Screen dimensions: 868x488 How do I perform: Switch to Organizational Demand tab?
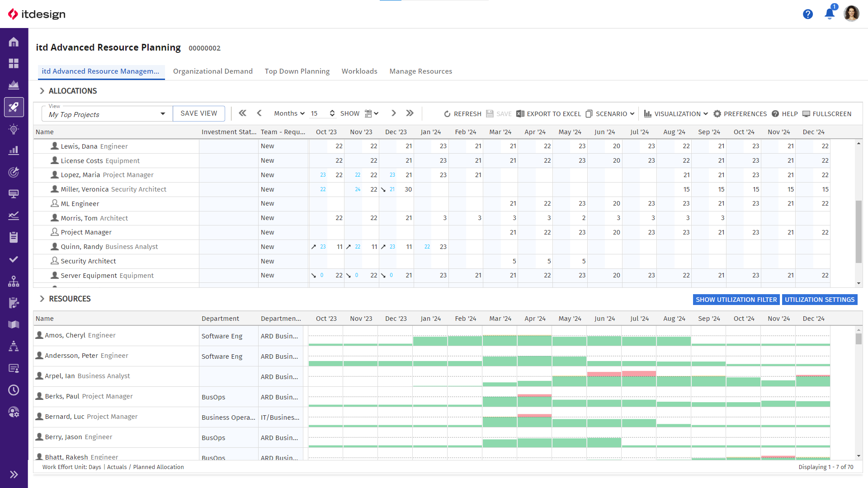pyautogui.click(x=212, y=71)
